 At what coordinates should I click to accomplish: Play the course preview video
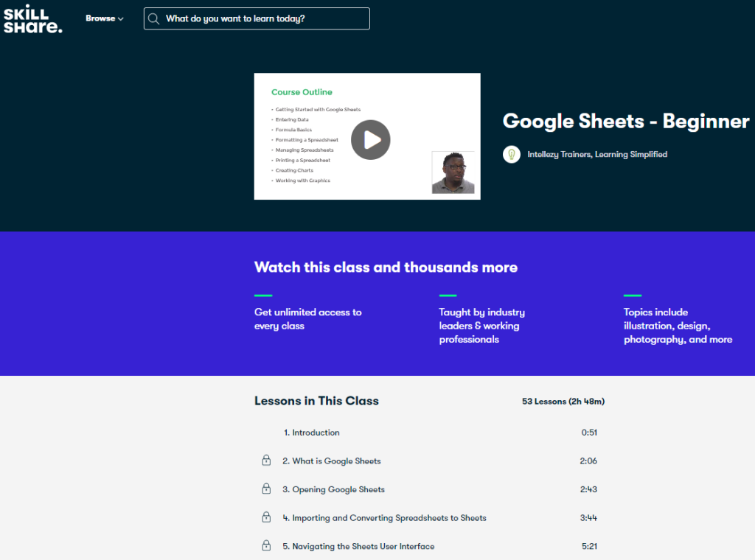[x=370, y=139]
